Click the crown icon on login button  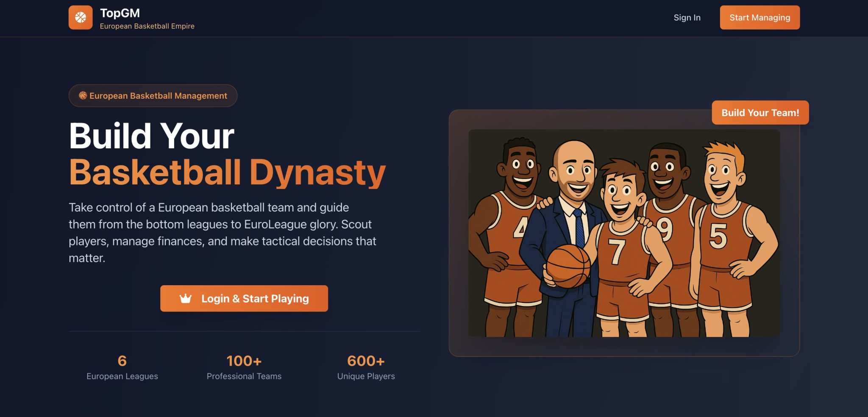pos(186,299)
